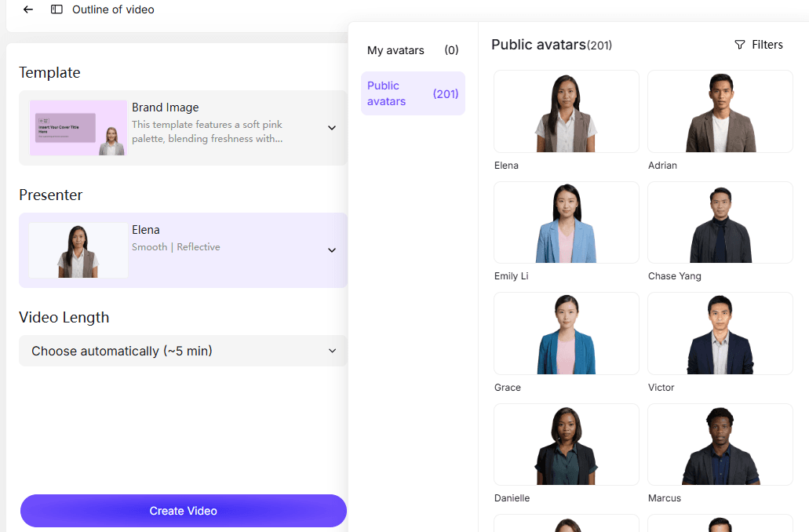Viewport: 809px width, 532px height.
Task: Expand the Elena presenter dropdown
Action: [332, 250]
